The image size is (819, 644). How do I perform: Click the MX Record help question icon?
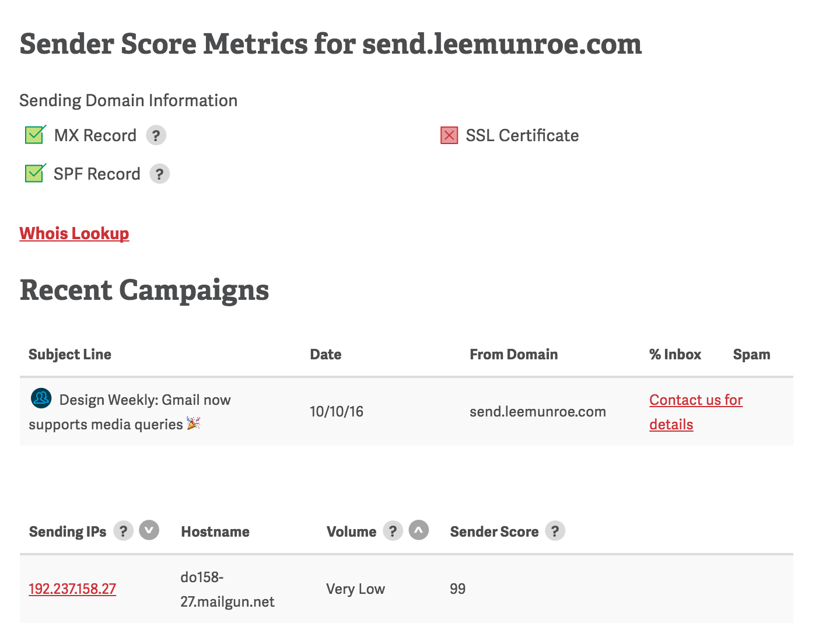click(x=156, y=135)
